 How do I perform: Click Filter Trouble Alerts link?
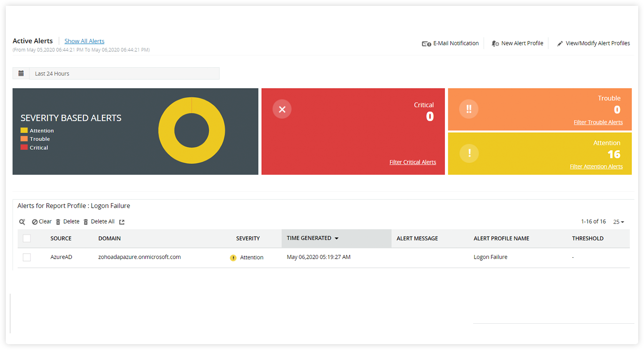(x=598, y=122)
